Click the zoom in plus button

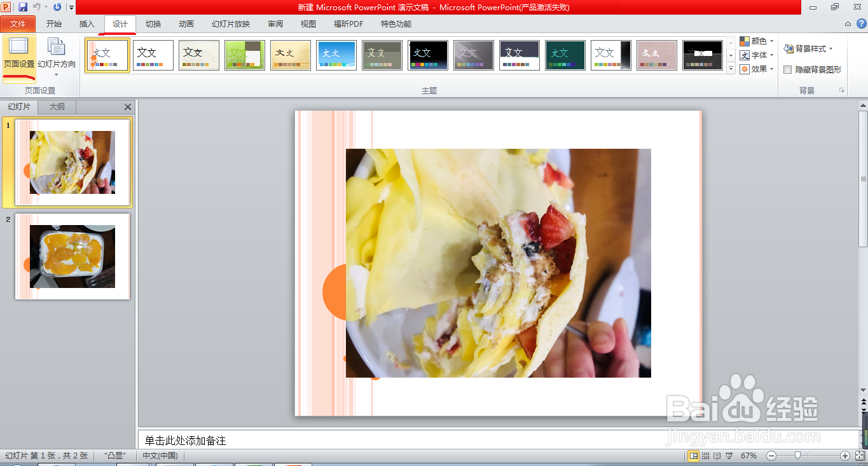point(845,456)
